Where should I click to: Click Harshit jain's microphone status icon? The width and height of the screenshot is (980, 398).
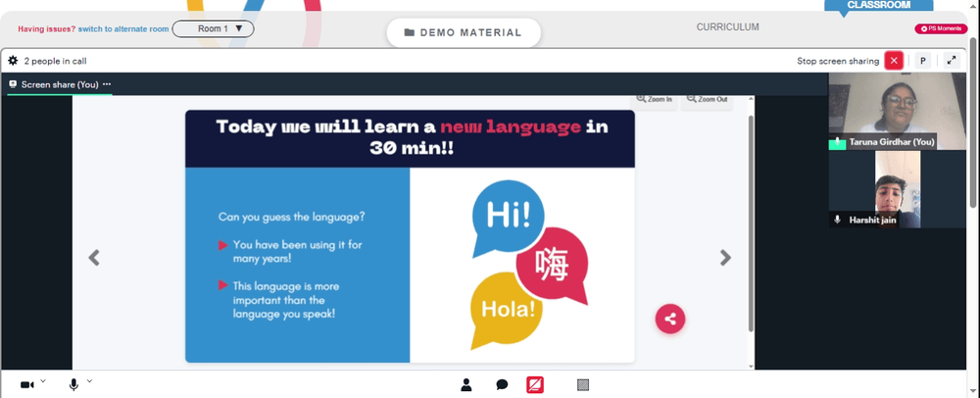coord(838,220)
